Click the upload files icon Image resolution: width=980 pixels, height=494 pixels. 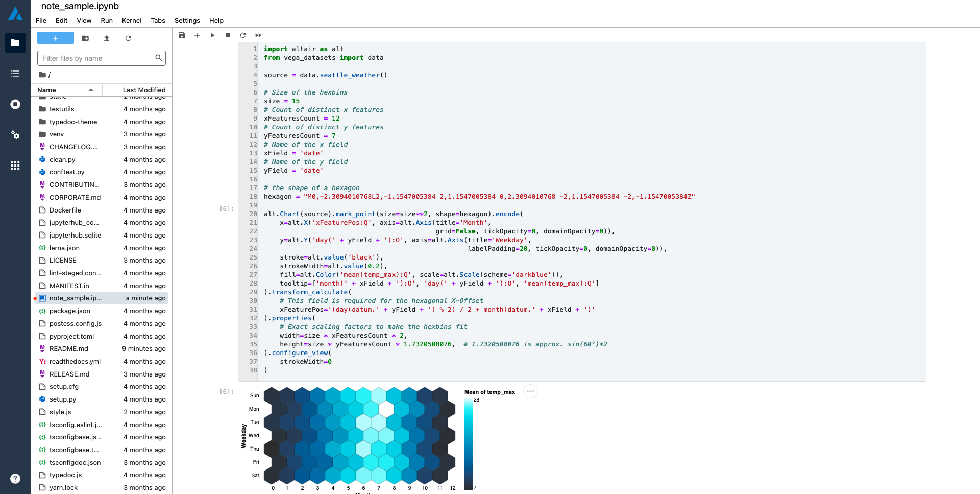[x=107, y=38]
